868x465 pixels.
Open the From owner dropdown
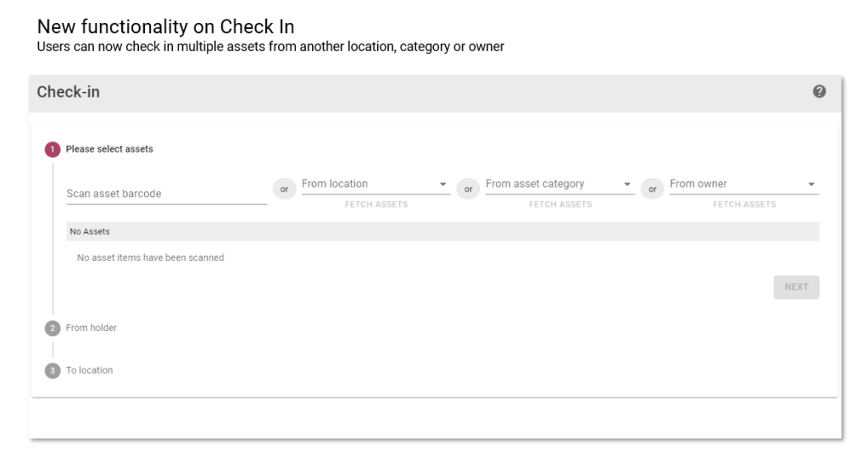point(744,184)
